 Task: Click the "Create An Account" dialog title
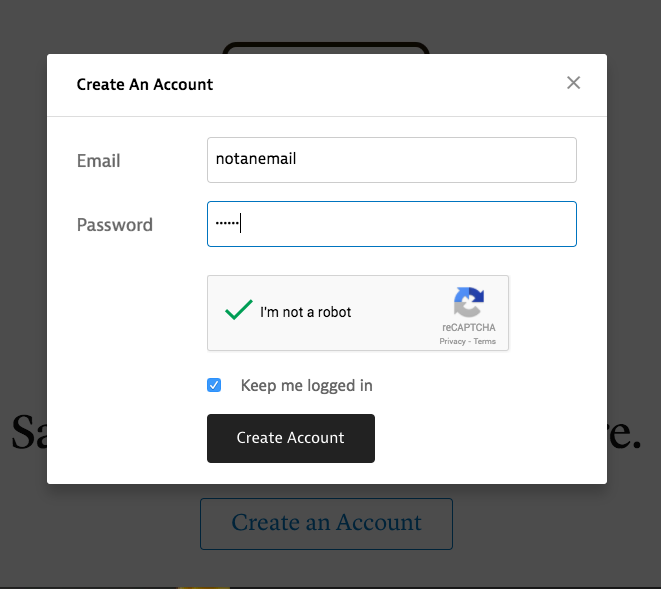145,84
